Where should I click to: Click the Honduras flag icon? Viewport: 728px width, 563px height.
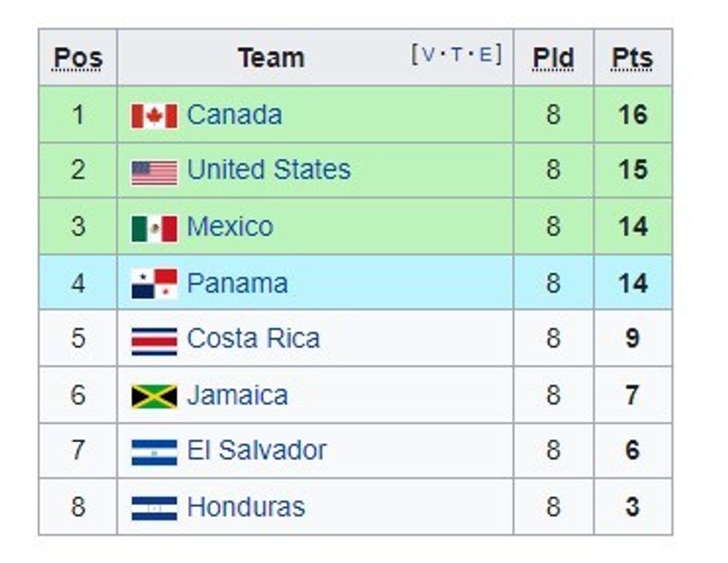(x=154, y=508)
